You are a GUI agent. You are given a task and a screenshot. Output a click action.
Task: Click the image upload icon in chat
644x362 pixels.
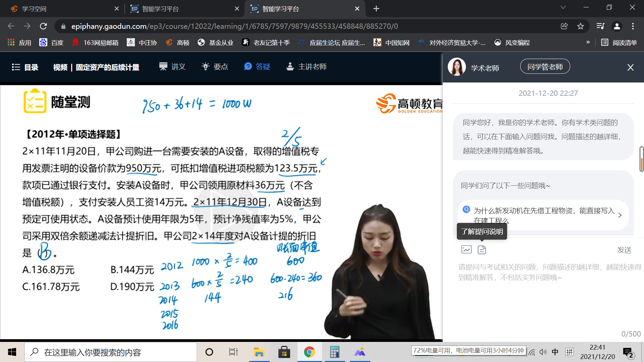466,249
